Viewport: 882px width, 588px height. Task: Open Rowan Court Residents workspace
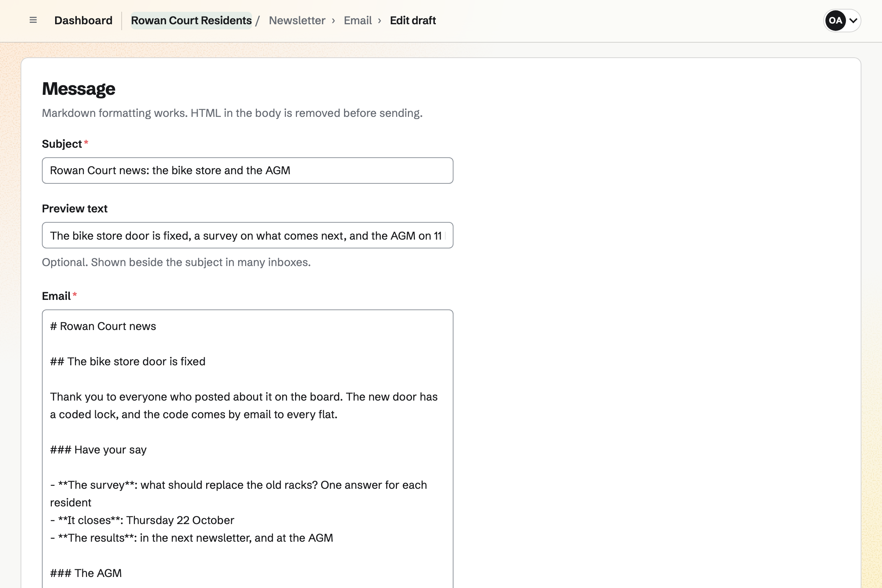point(191,20)
